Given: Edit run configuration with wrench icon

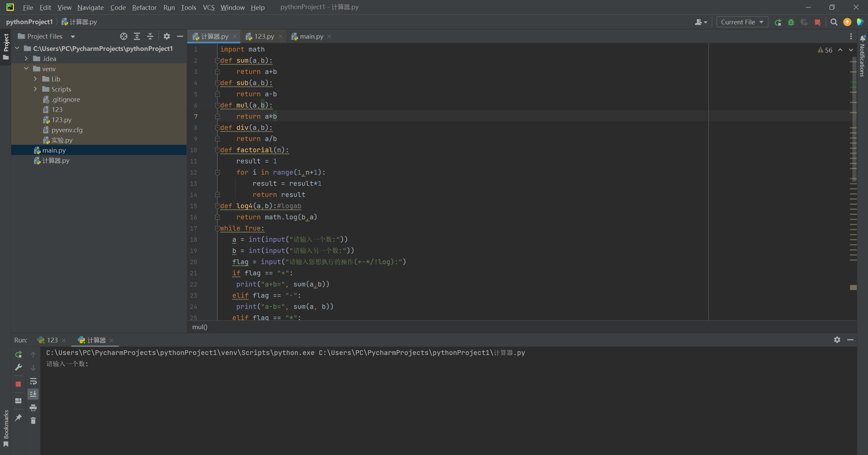Looking at the screenshot, I should (x=18, y=368).
